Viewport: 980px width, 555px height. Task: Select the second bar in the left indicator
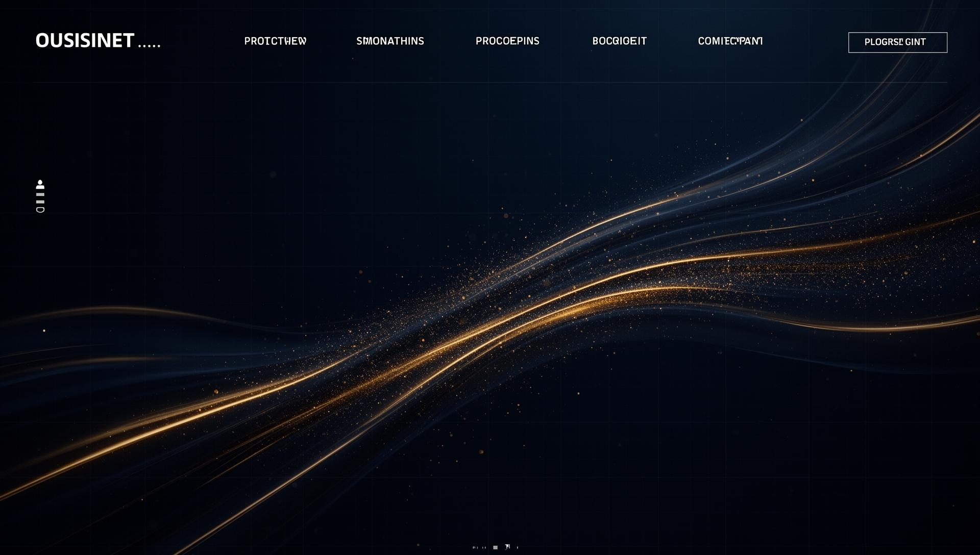(x=40, y=202)
